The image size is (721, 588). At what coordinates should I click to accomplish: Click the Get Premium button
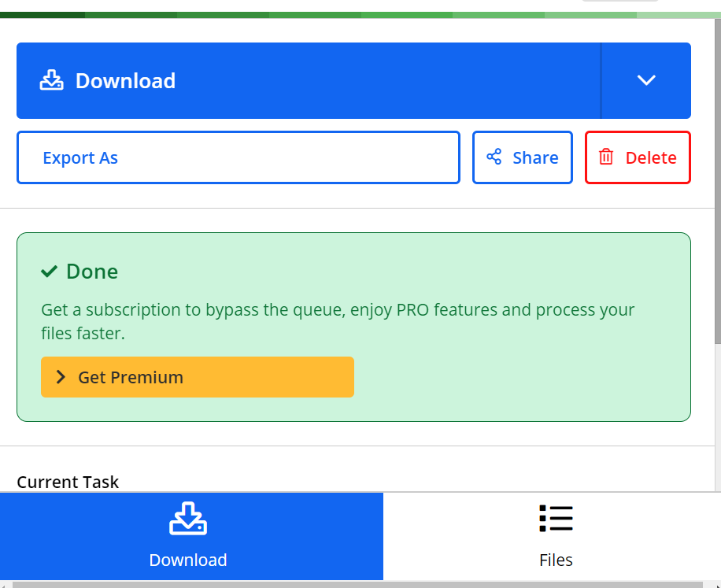197,376
